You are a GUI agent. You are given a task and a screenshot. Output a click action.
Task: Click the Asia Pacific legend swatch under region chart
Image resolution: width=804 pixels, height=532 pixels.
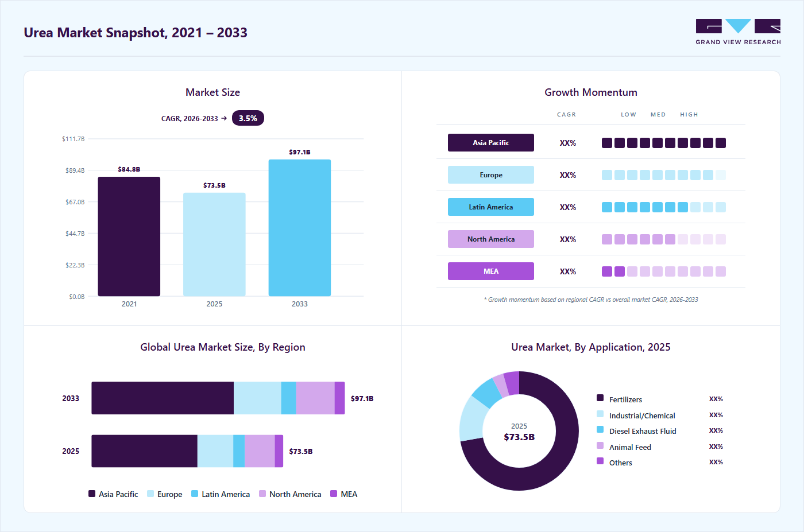92,494
